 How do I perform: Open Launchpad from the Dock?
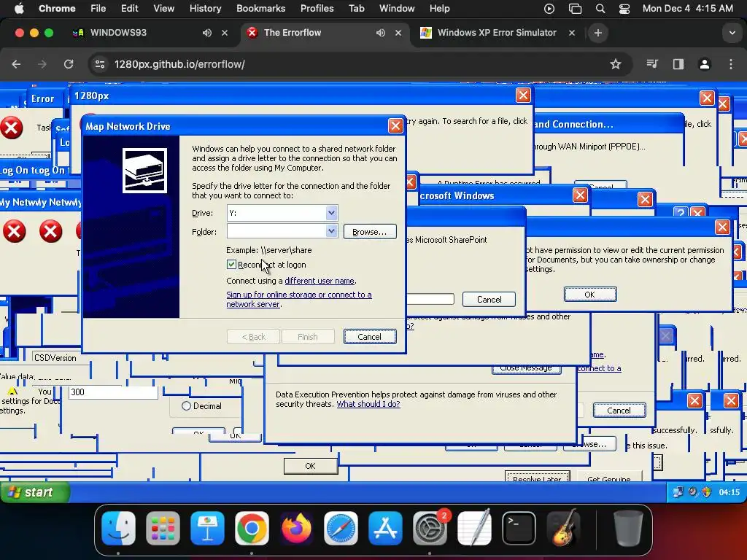[163, 528]
